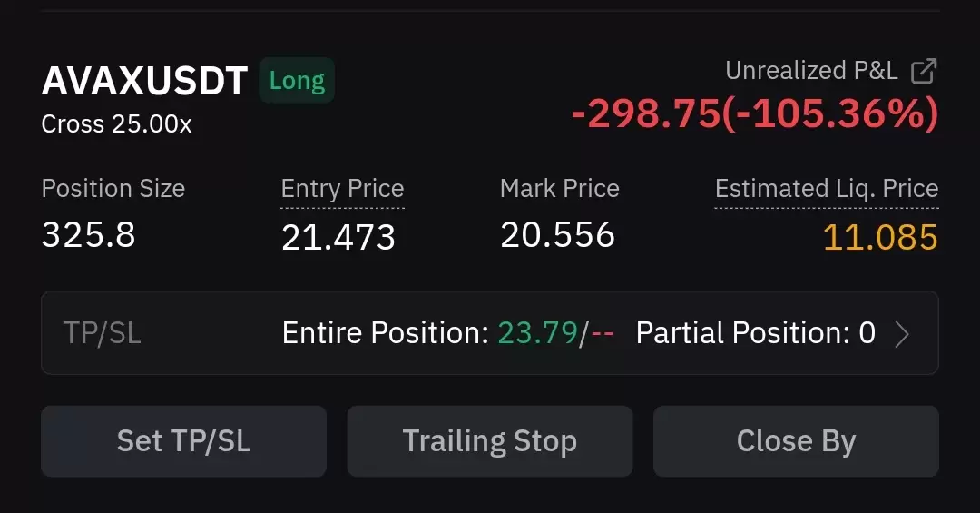Click the stop loss placeholder dashes
The width and height of the screenshot is (980, 513).
tap(603, 333)
